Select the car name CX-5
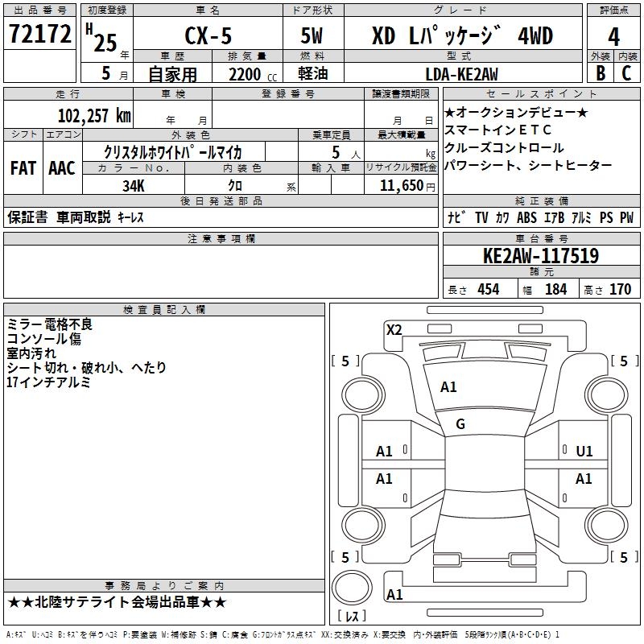The width and height of the screenshot is (644, 644). (x=208, y=35)
